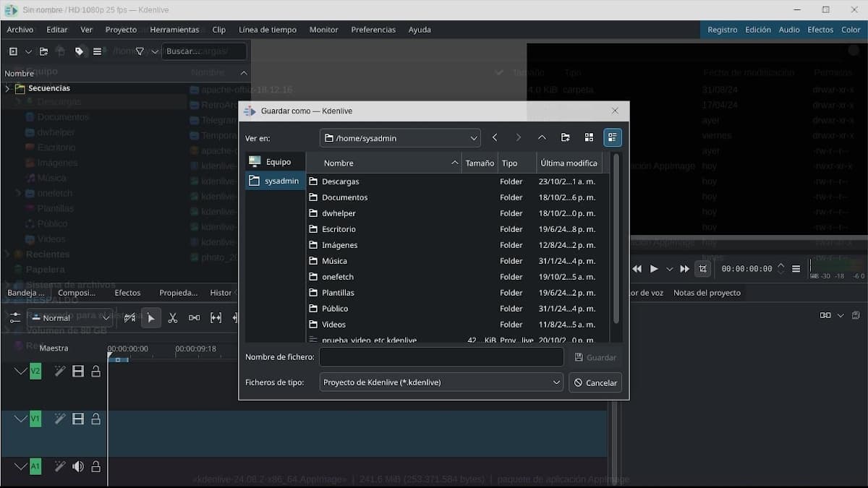
Task: Open the Archivo menu
Action: [x=20, y=30]
